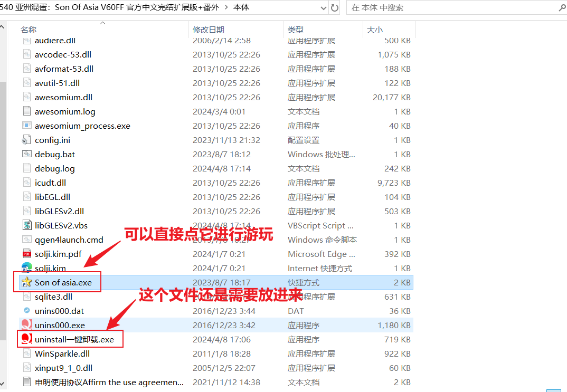Screen dimensions: 567x392
Task: Click the navigation pane scroll down arrow
Action: pyautogui.click(x=3, y=384)
